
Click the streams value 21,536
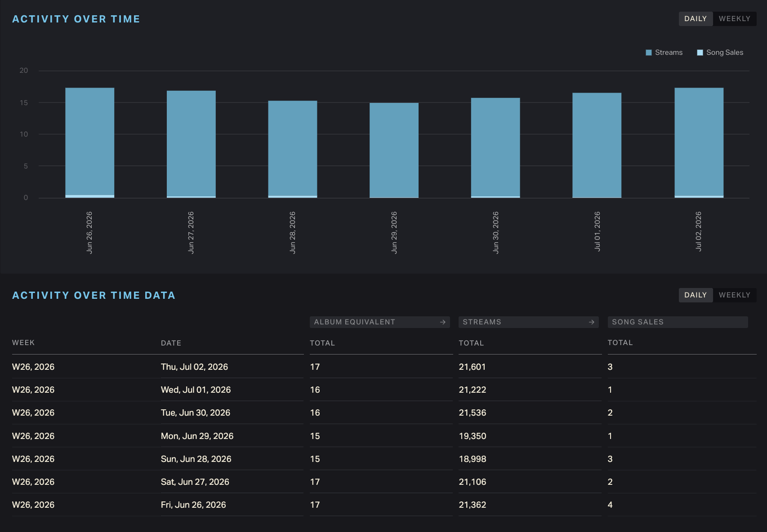point(473,413)
